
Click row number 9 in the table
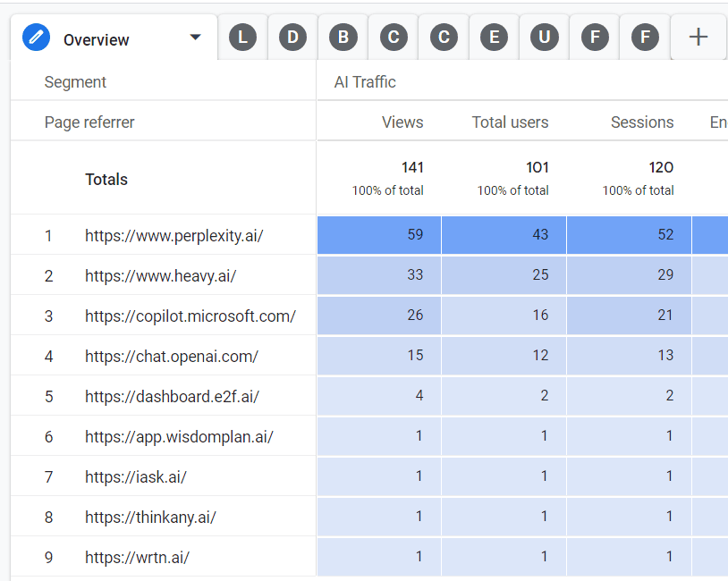pyautogui.click(x=49, y=558)
